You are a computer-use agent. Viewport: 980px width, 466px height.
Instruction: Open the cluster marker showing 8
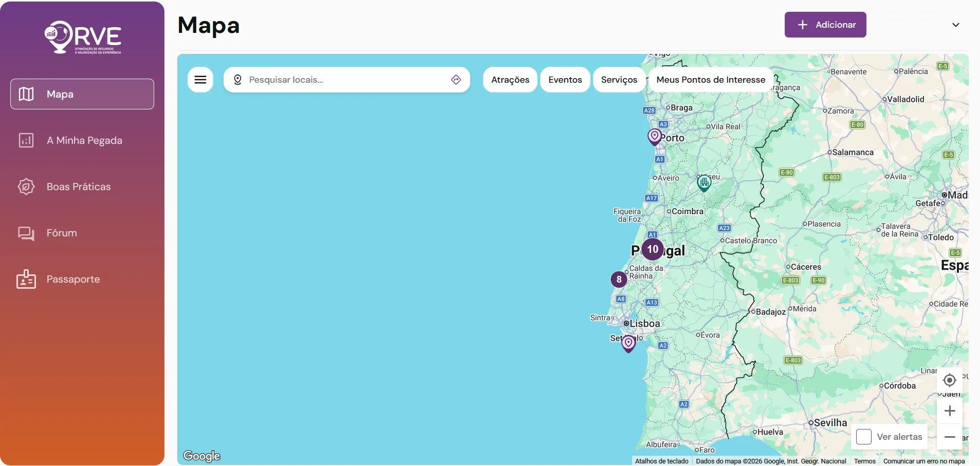click(x=619, y=279)
